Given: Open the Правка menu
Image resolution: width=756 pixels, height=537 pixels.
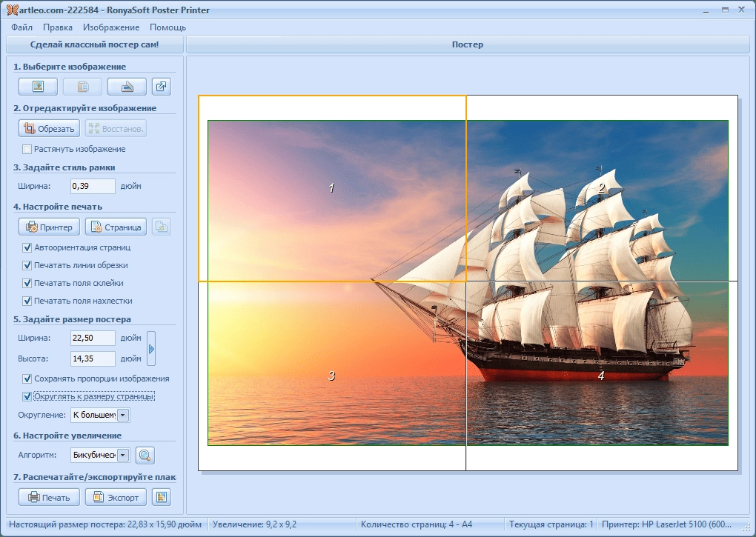Looking at the screenshot, I should [58, 27].
